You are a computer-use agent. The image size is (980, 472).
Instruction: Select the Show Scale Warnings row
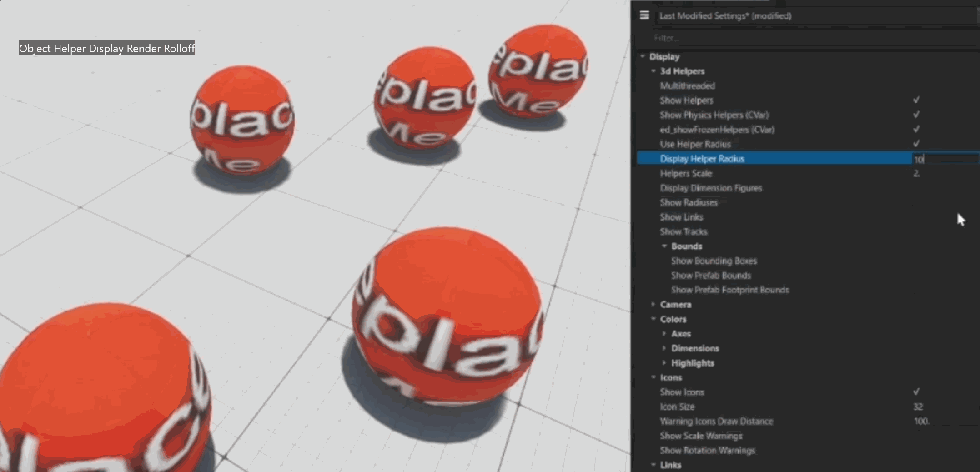pos(807,436)
